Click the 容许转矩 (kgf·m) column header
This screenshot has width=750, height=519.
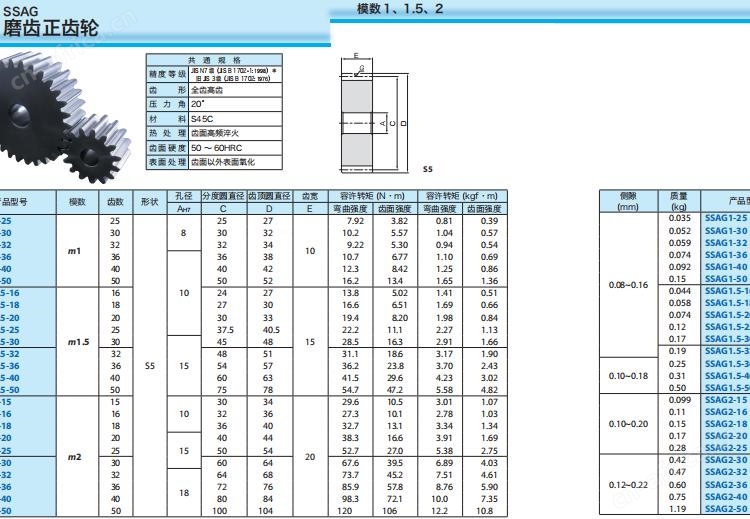[x=462, y=196]
